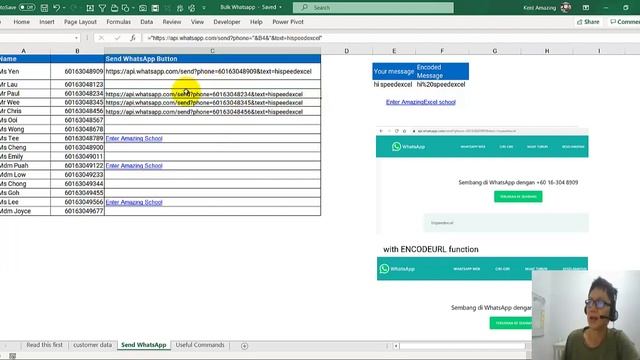
Task: Click phone number 60163048567 for Ms Ooi
Action: [77, 120]
